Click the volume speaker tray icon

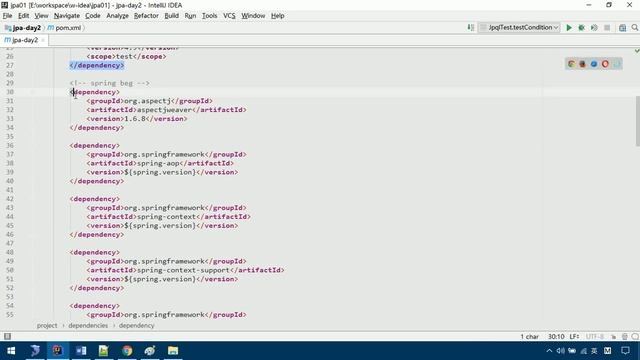tap(560, 351)
